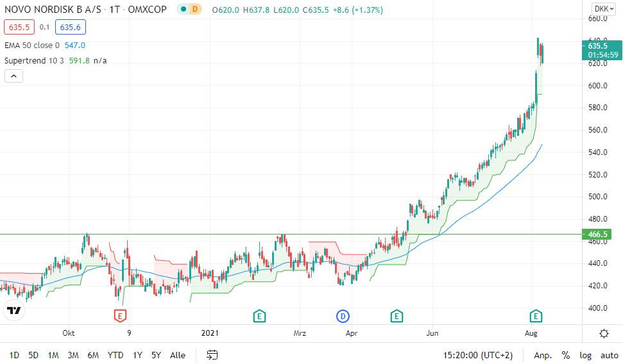Screen dimensions: 623x364
Task: Open chart settings gear icon
Action: tap(604, 333)
